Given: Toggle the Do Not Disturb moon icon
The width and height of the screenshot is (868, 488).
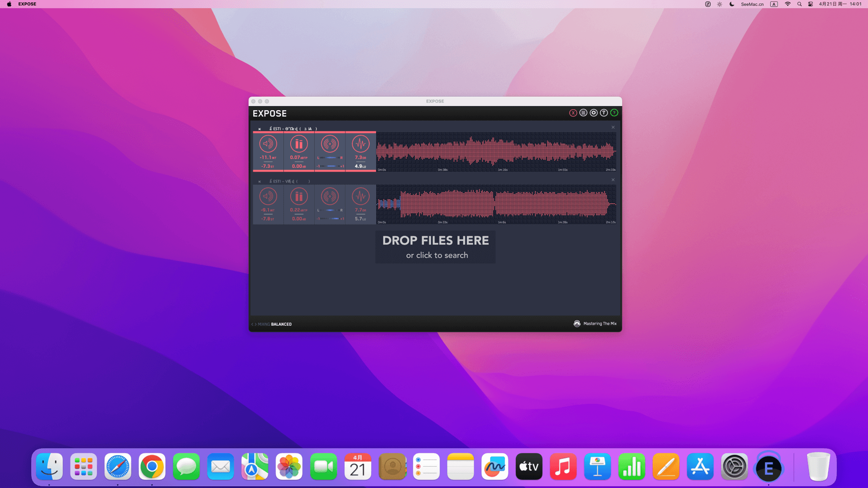Looking at the screenshot, I should 732,4.
